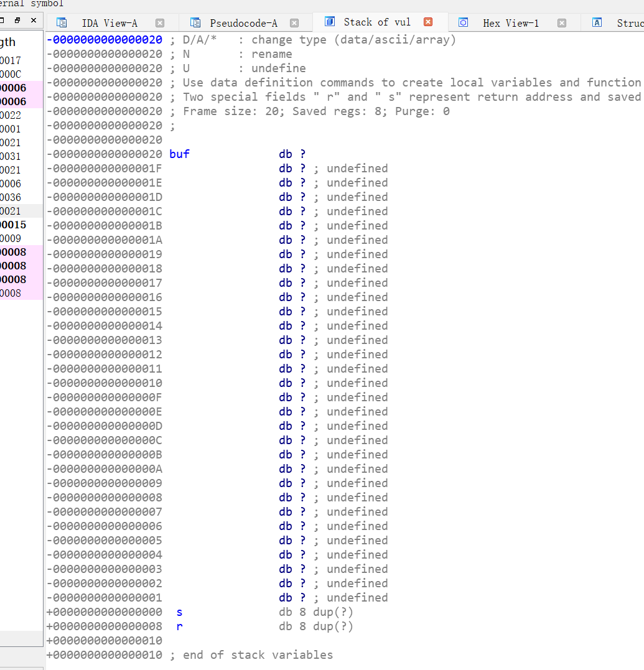Close the IDA View-A tab
The image size is (644, 670).
160,23
